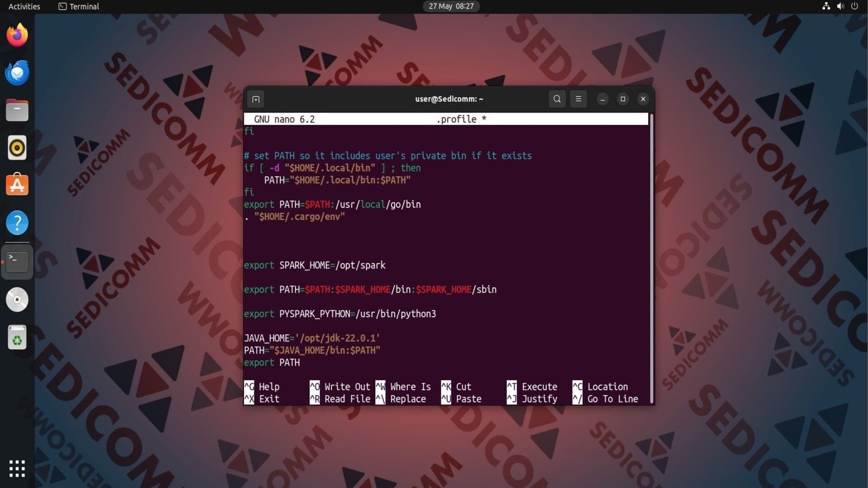Image resolution: width=868 pixels, height=488 pixels.
Task: Click the terminal search icon
Action: (557, 99)
